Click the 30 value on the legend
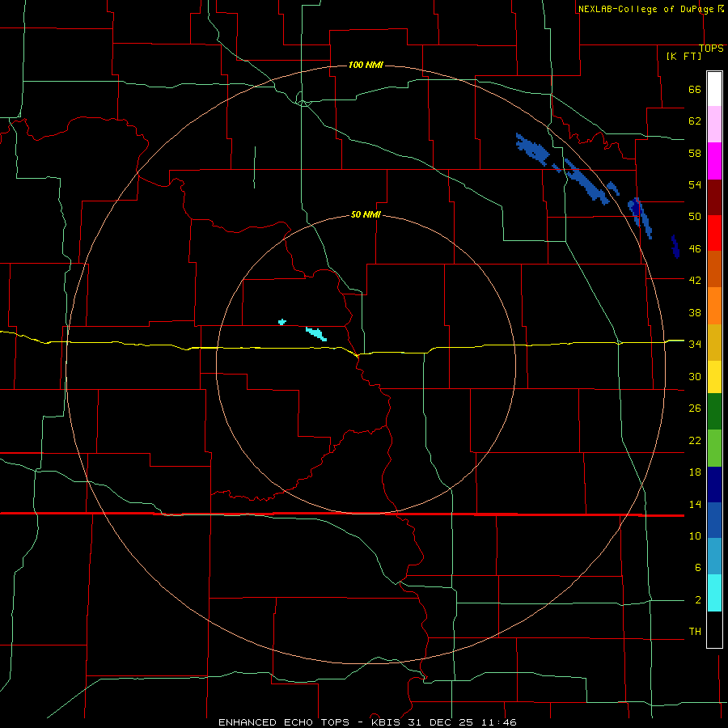This screenshot has width=728, height=728. click(x=695, y=376)
